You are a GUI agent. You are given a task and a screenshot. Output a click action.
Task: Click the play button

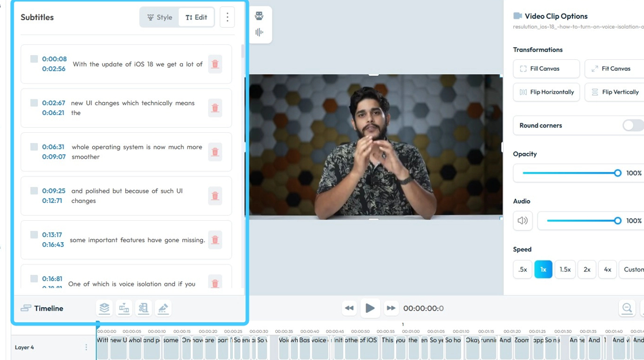tap(370, 308)
